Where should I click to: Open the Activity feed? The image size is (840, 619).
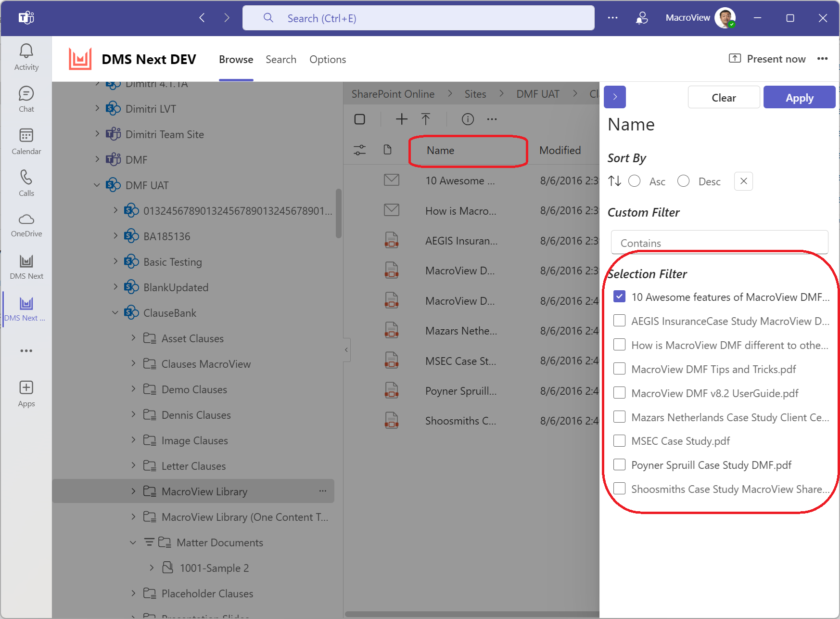point(26,57)
